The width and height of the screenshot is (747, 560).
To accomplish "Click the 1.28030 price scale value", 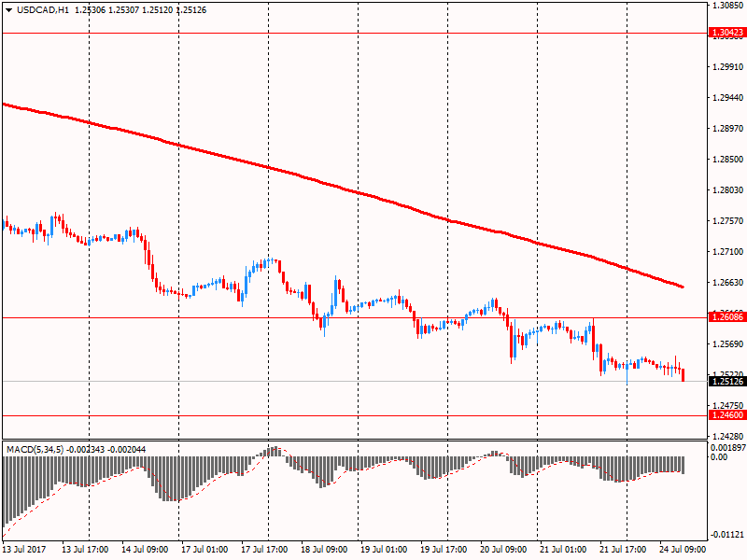I will coord(727,190).
